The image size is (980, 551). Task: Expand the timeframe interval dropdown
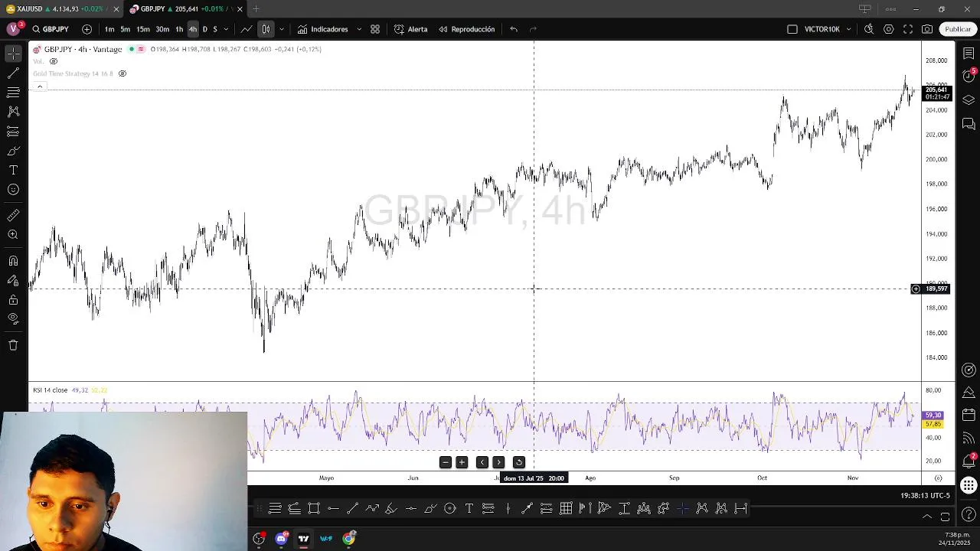[226, 29]
